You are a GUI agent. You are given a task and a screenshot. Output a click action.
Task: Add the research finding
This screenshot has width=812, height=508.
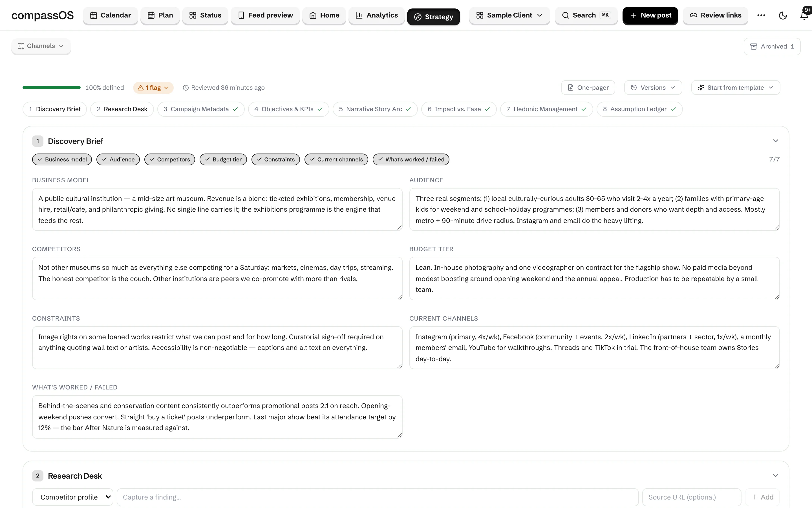[762, 497]
